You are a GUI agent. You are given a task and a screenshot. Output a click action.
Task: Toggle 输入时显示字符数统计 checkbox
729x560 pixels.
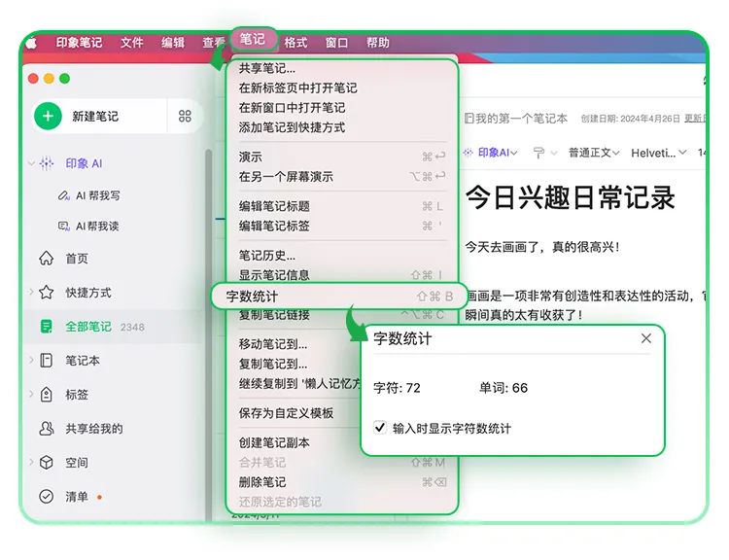pyautogui.click(x=380, y=428)
